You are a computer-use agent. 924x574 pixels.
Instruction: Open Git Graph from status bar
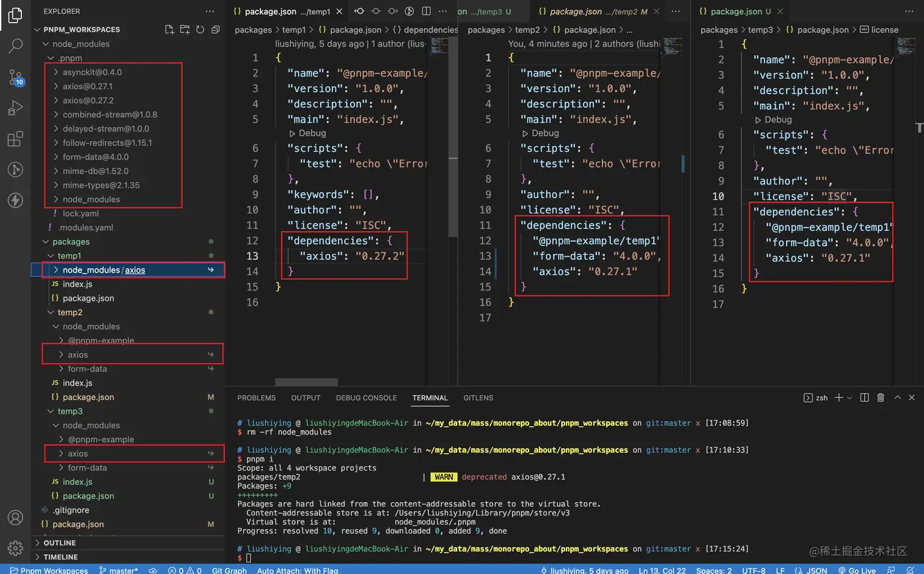[229, 570]
